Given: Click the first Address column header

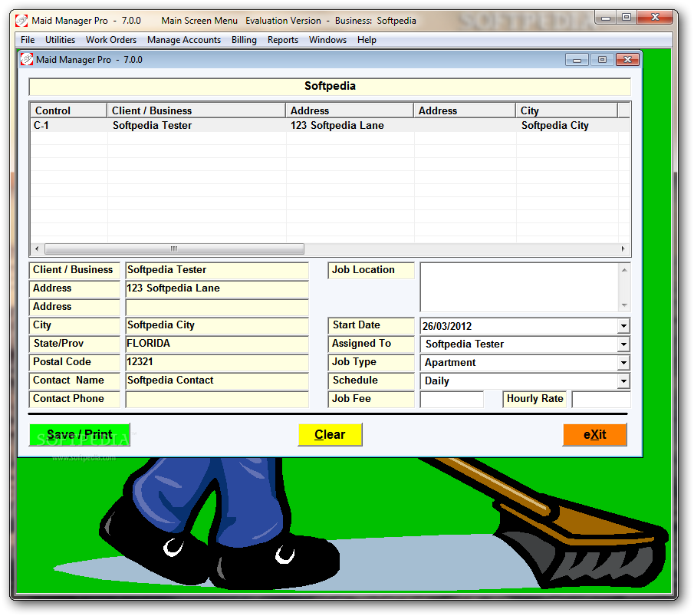Looking at the screenshot, I should click(350, 110).
